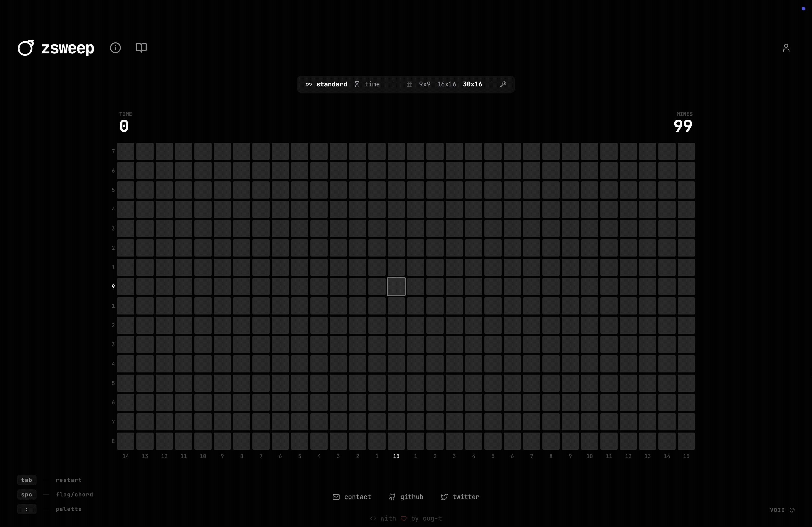Image resolution: width=812 pixels, height=527 pixels.
Task: Click the GitHub cat icon
Action: coord(392,497)
